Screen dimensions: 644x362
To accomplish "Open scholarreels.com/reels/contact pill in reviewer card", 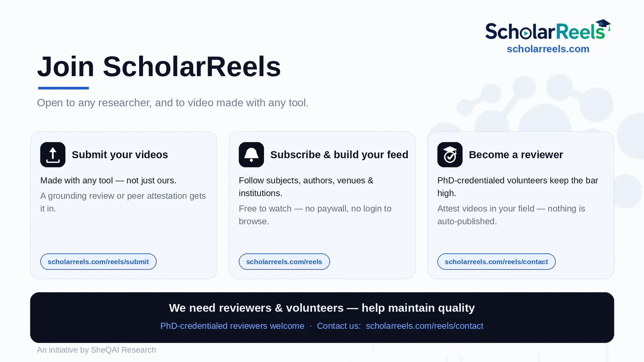I will coord(496,261).
